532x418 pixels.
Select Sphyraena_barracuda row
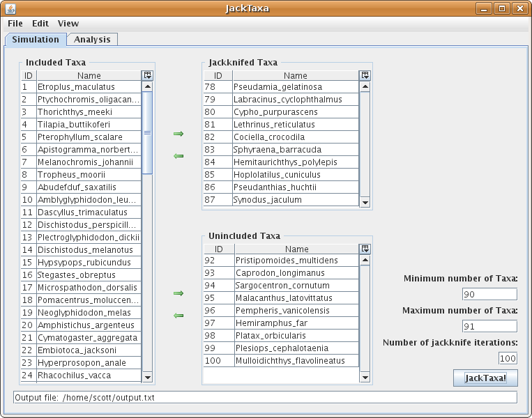[x=281, y=150]
